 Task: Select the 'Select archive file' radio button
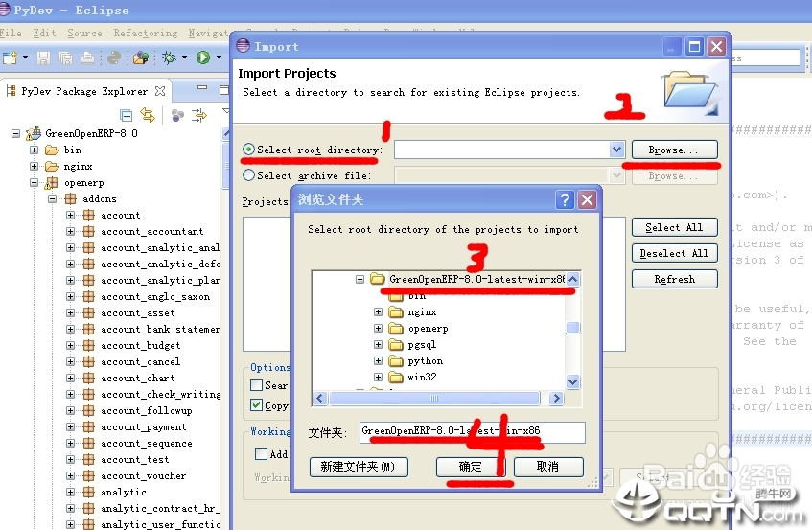tap(248, 175)
